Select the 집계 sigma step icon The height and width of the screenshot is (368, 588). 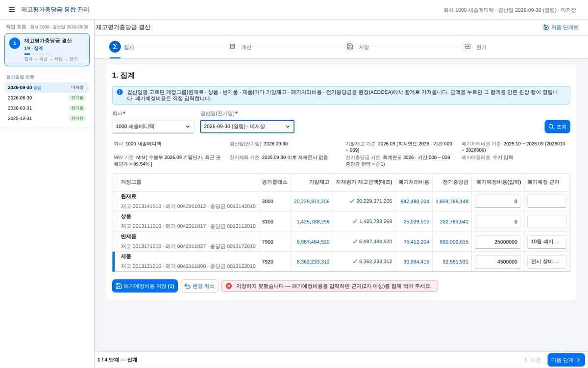(x=115, y=47)
